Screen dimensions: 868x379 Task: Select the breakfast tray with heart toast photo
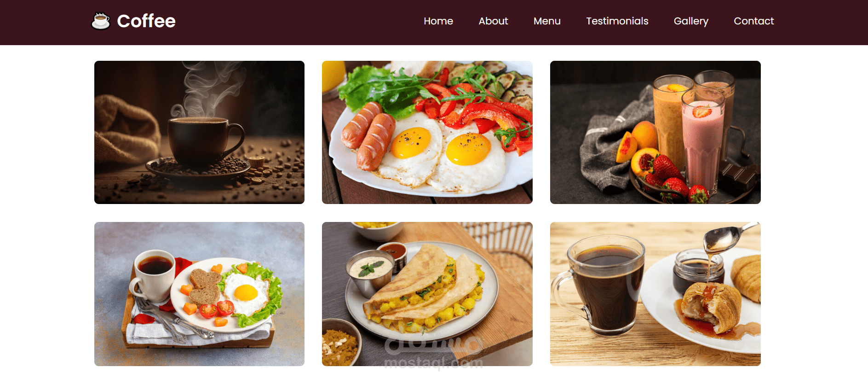tap(199, 294)
